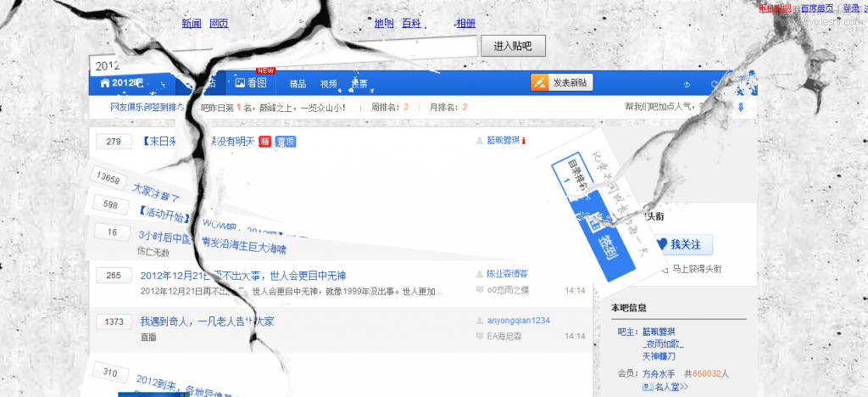Open the 视频 tab
This screenshot has width=868, height=397.
pos(328,84)
